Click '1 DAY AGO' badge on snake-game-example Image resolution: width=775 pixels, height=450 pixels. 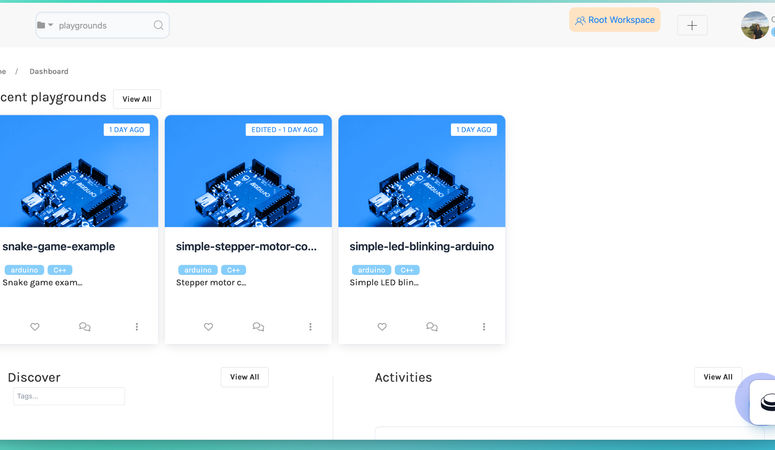(127, 130)
